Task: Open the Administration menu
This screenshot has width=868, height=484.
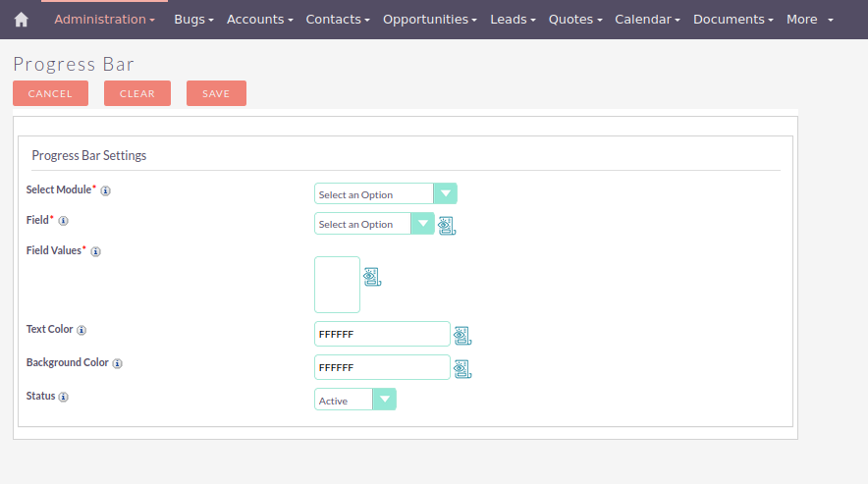Action: coord(104,20)
